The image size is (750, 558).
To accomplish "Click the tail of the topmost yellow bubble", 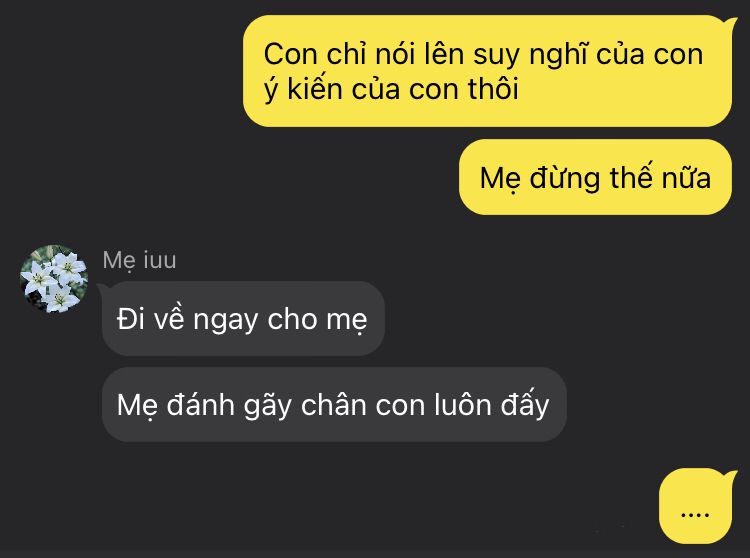I will (730, 23).
